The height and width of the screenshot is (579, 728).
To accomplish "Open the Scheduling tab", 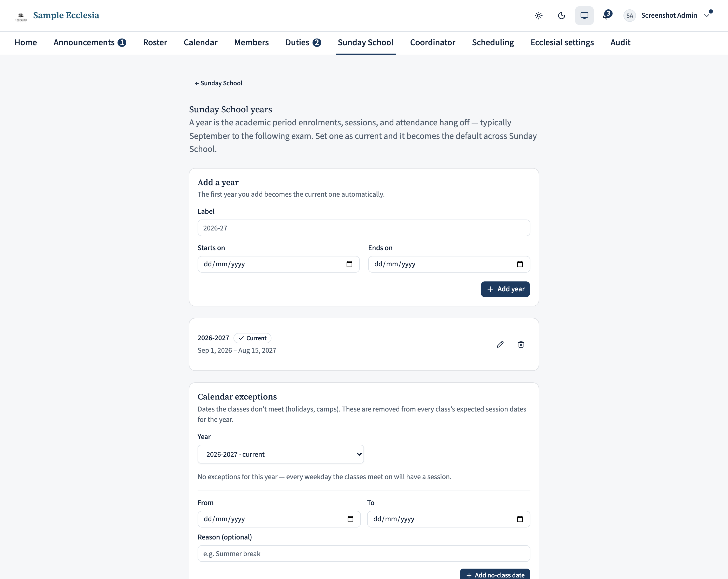I will click(493, 42).
